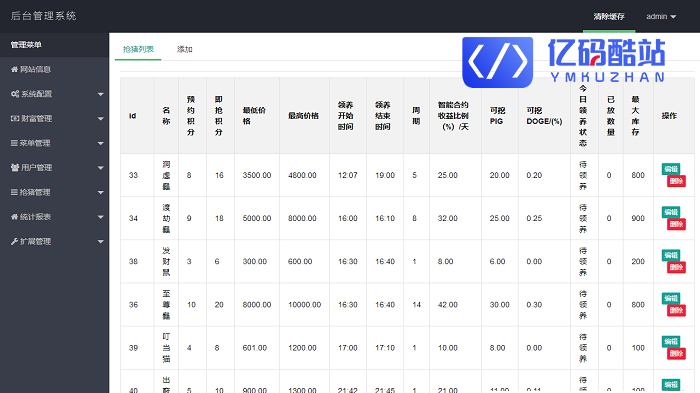The height and width of the screenshot is (393, 700).
Task: Click the 财富管理 money icon
Action: pyautogui.click(x=15, y=119)
